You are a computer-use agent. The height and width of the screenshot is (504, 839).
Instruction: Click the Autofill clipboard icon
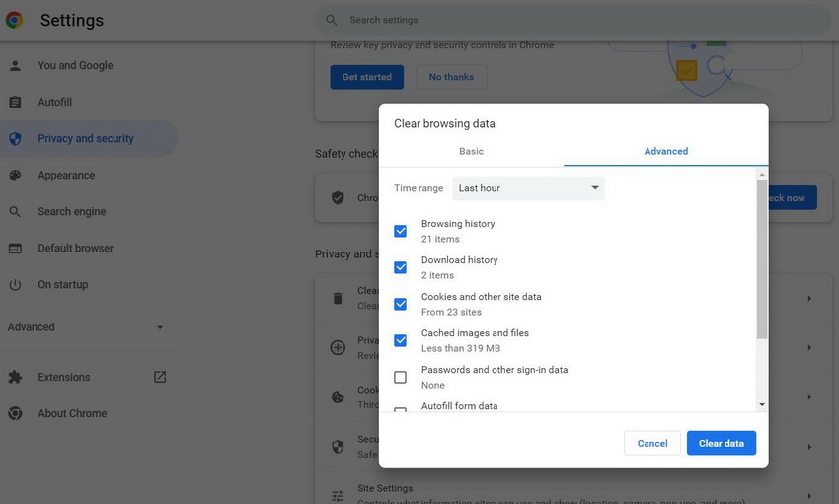[x=15, y=103]
